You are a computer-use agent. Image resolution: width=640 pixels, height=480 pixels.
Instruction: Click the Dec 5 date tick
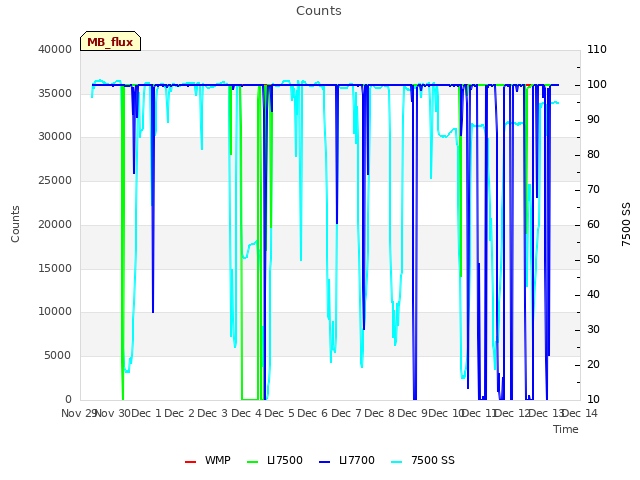(280, 413)
